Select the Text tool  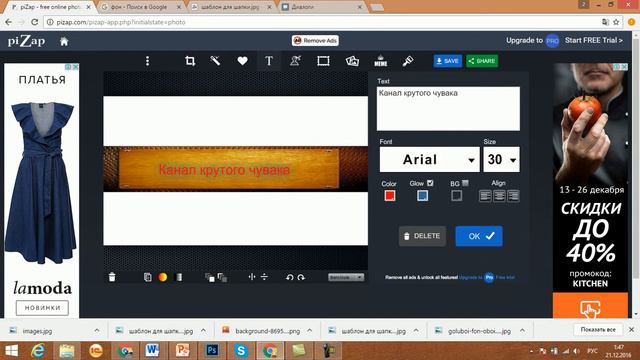tap(269, 61)
